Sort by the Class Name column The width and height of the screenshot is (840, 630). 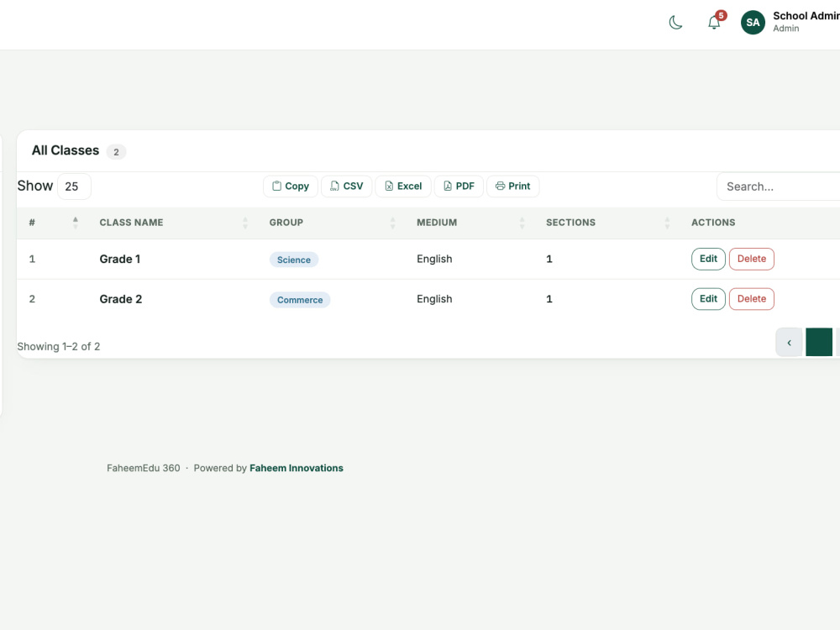click(173, 223)
